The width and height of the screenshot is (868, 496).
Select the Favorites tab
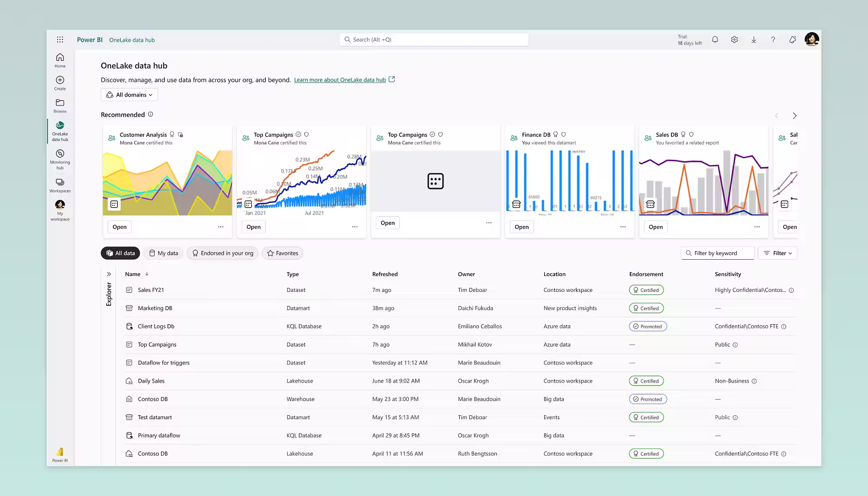click(x=283, y=253)
